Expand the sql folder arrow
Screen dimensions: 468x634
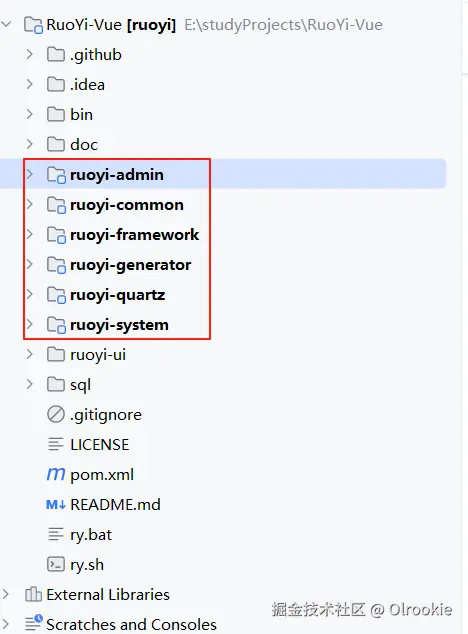(30, 384)
